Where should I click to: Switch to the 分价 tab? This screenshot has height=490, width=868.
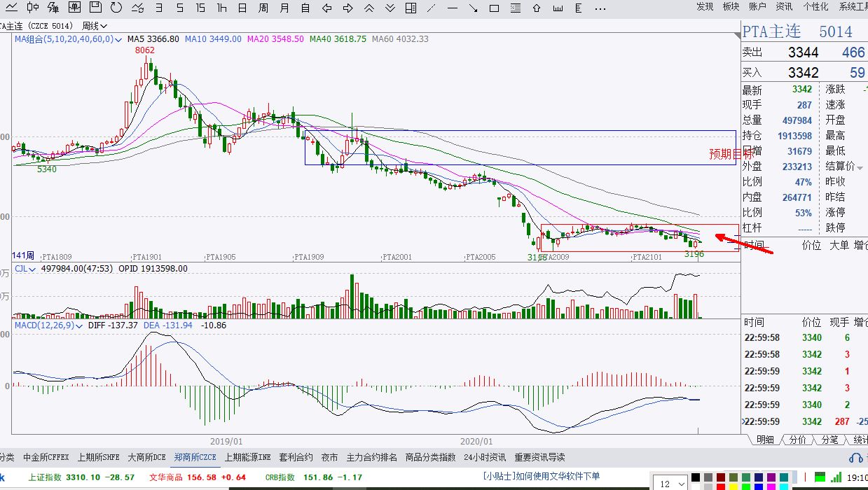(797, 440)
